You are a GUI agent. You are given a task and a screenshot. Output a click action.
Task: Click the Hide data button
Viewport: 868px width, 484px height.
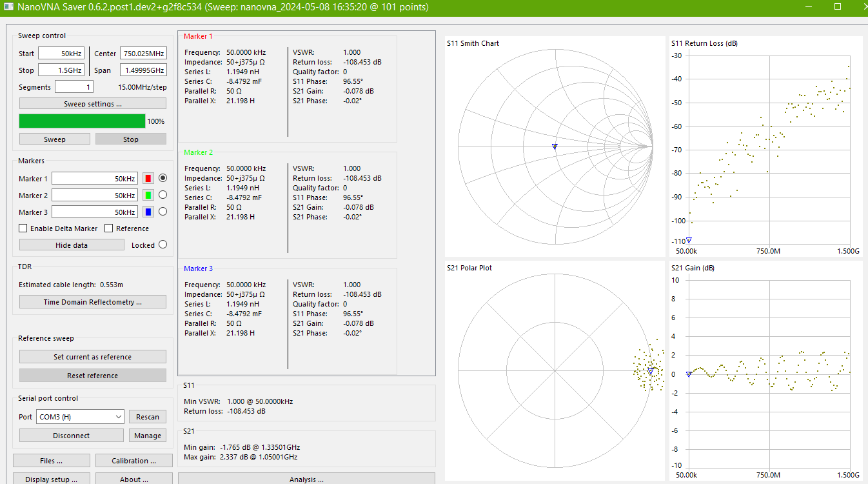tap(72, 245)
